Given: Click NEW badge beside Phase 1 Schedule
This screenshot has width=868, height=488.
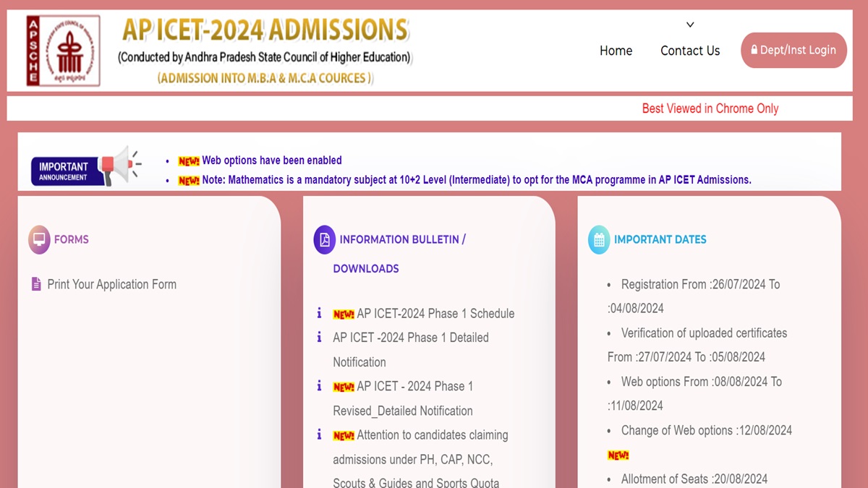Looking at the screenshot, I should [x=344, y=314].
